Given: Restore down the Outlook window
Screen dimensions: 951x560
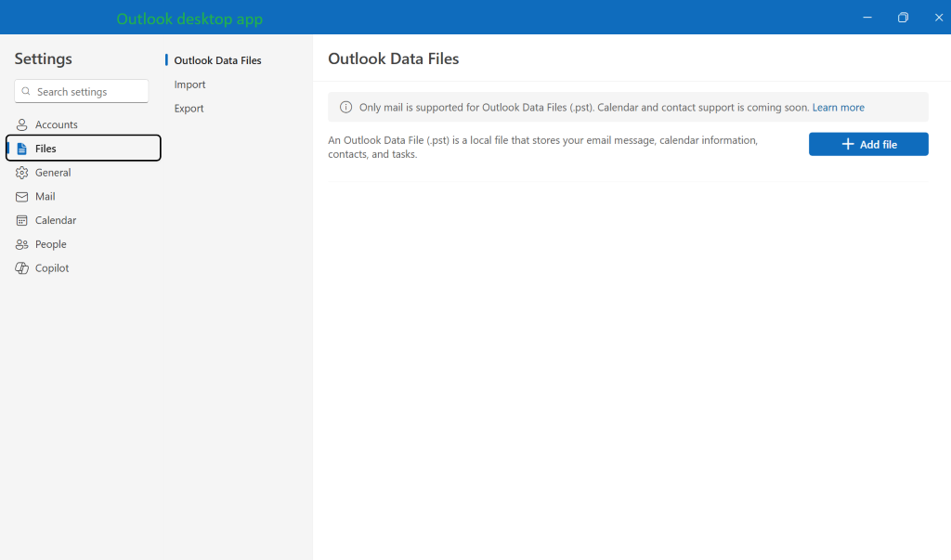Looking at the screenshot, I should [903, 17].
